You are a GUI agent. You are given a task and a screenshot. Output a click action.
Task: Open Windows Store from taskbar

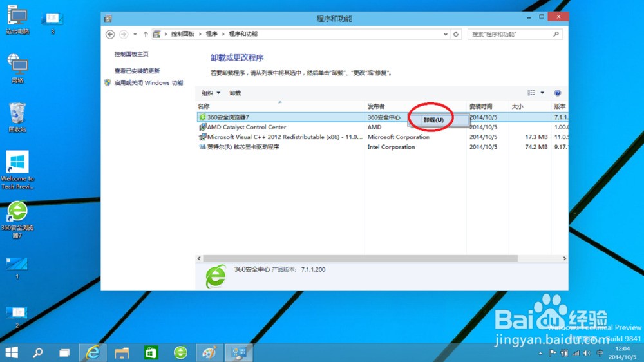tap(151, 352)
